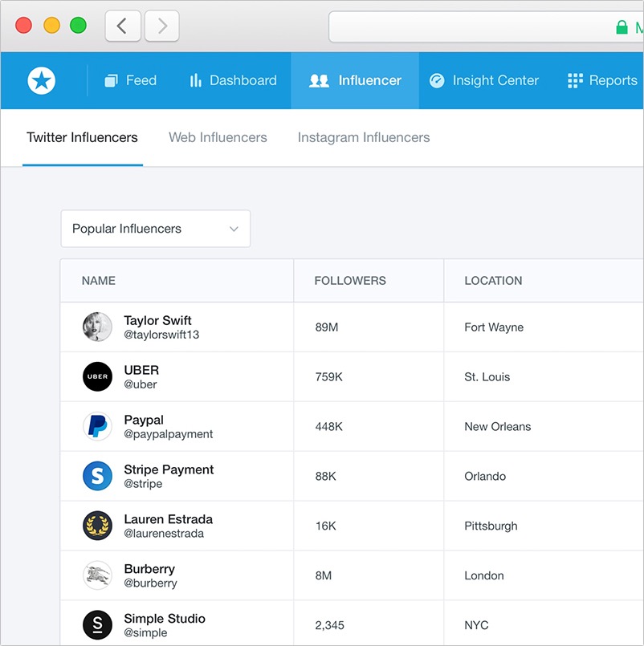Select the Influencer nav item
Image resolution: width=644 pixels, height=646 pixels.
pyautogui.click(x=355, y=80)
